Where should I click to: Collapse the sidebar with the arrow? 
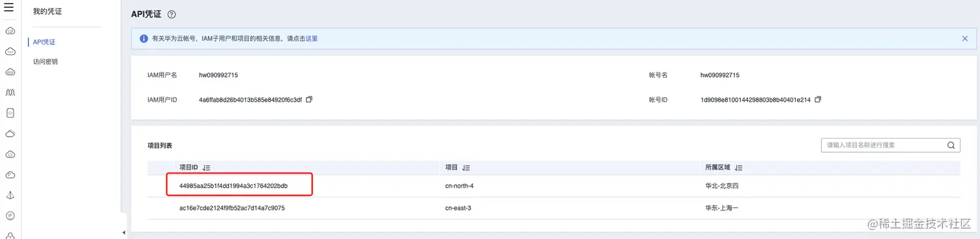pyautogui.click(x=124, y=232)
